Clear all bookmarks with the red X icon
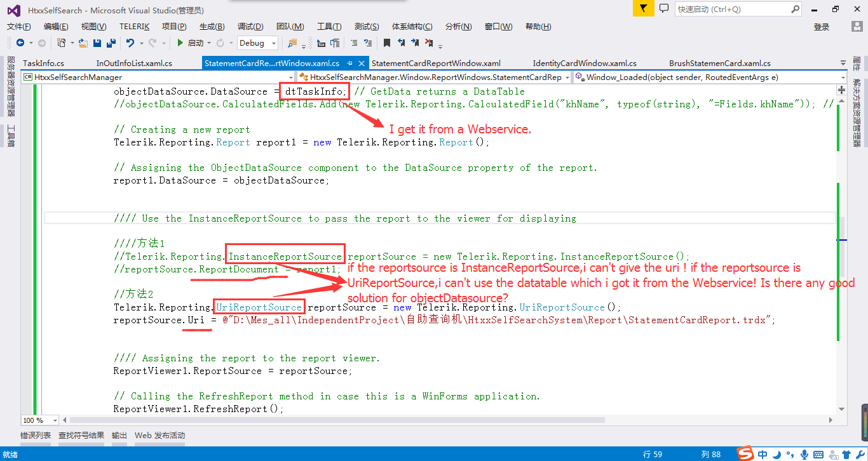Viewport: 868px width, 461px height. [x=429, y=43]
